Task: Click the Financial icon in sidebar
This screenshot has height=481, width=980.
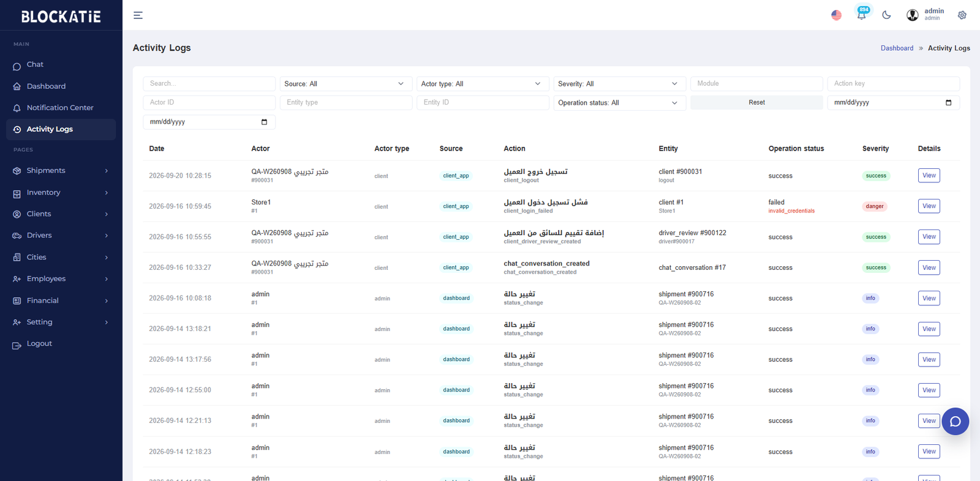Action: [17, 301]
